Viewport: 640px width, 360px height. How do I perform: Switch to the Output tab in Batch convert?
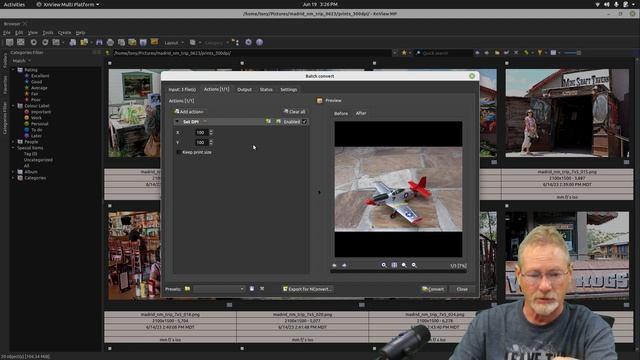[x=244, y=89]
